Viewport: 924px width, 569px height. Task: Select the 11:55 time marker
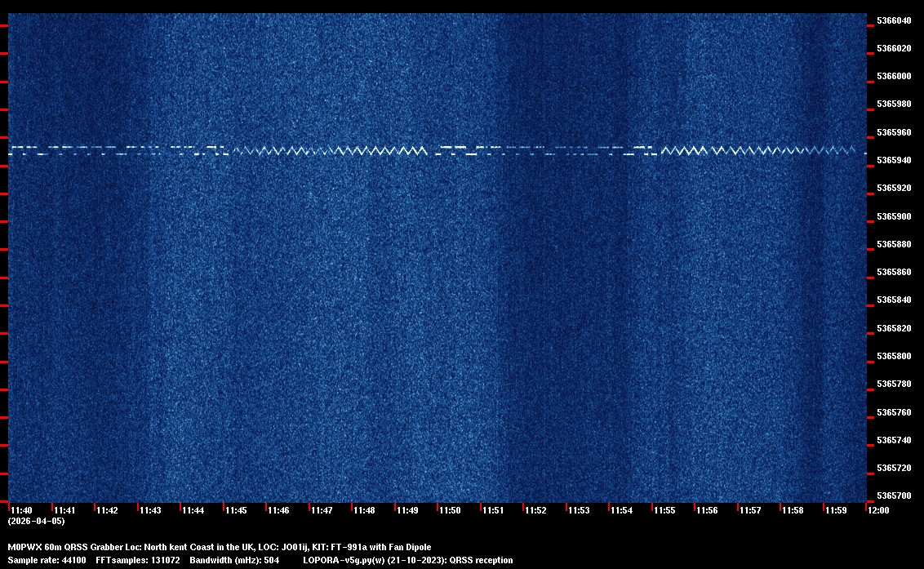[664, 510]
